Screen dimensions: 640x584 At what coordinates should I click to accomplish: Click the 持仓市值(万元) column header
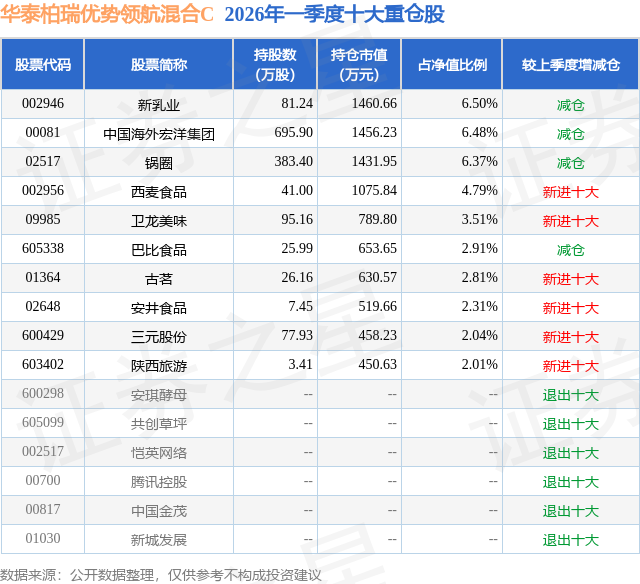coord(359,65)
